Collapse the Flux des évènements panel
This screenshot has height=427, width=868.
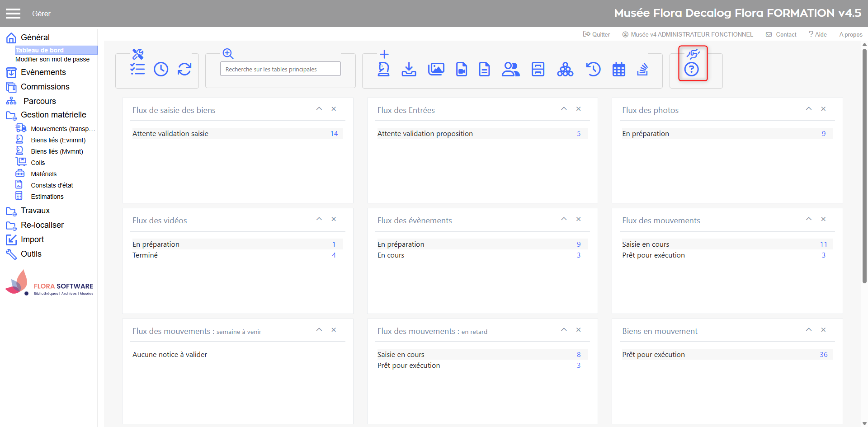(564, 219)
